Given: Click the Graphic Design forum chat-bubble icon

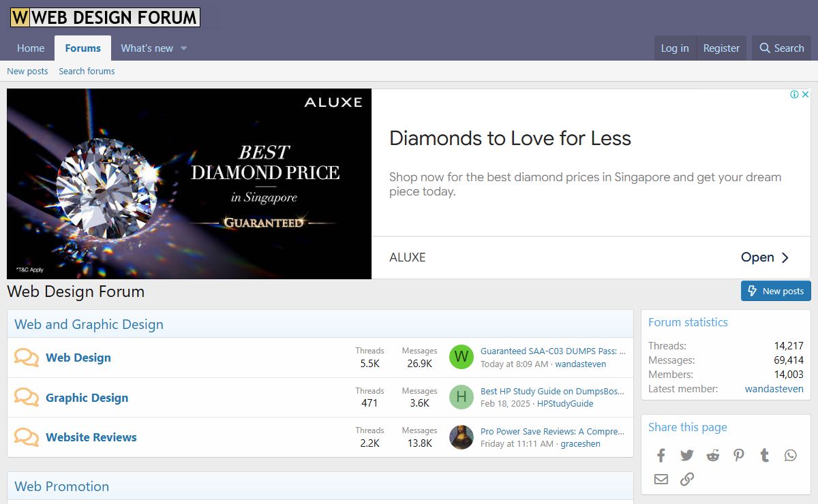Looking at the screenshot, I should tap(27, 398).
